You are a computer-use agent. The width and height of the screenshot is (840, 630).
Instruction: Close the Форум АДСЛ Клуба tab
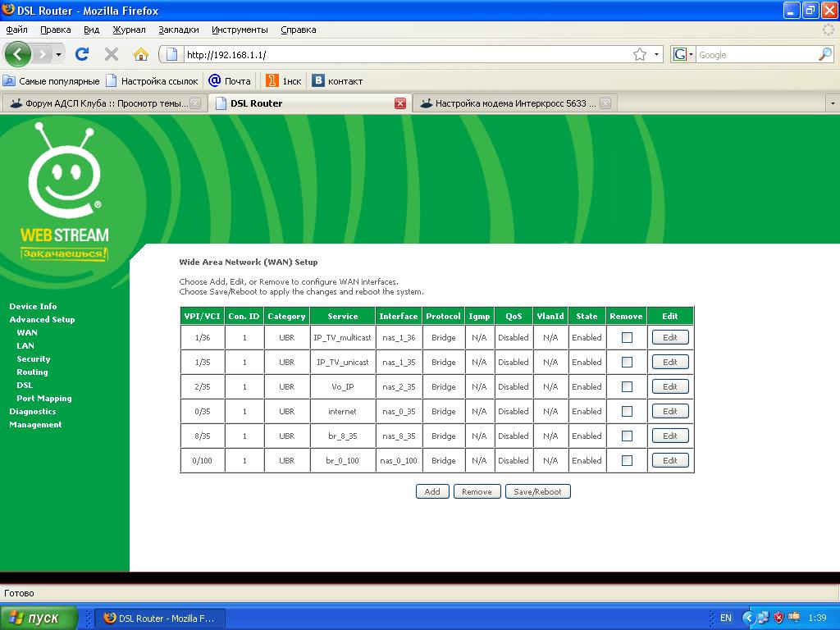coord(195,103)
